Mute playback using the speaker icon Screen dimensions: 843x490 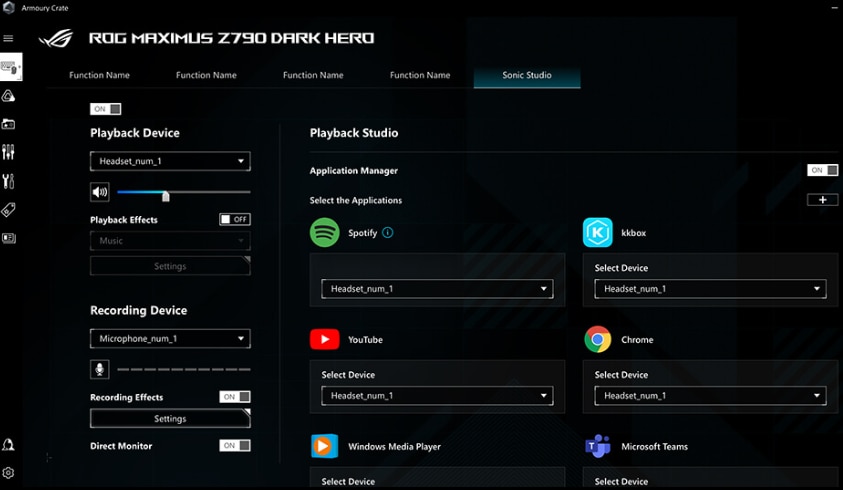(100, 192)
